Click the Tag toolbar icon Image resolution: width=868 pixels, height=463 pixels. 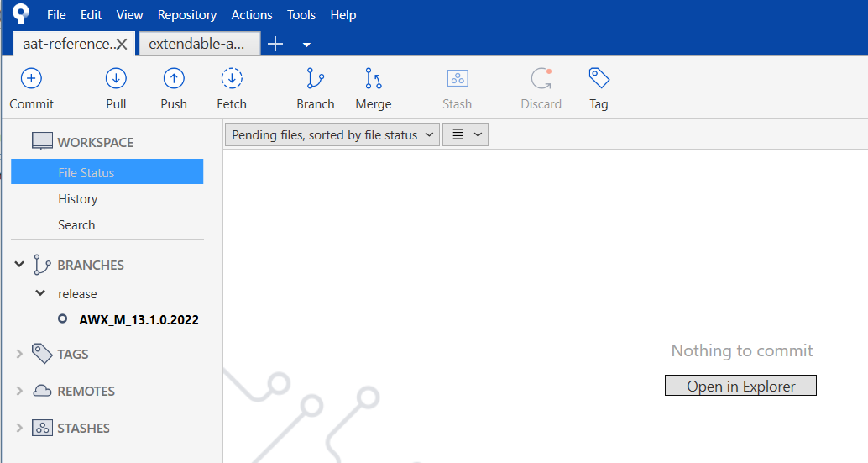coord(599,79)
